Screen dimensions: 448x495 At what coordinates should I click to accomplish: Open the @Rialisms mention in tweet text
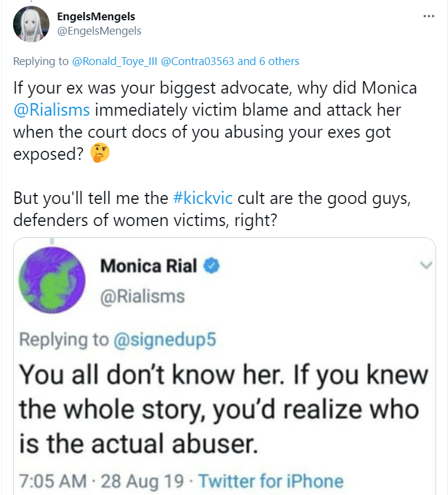51,110
